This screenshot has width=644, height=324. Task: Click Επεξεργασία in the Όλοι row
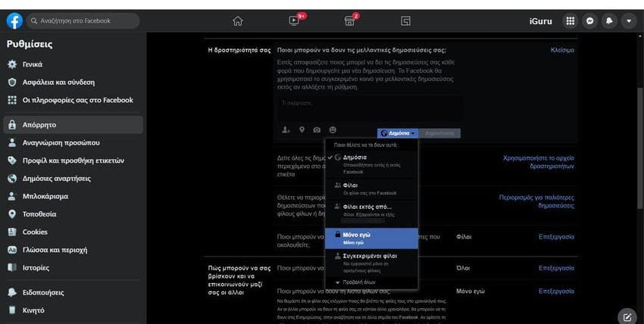(x=556, y=268)
